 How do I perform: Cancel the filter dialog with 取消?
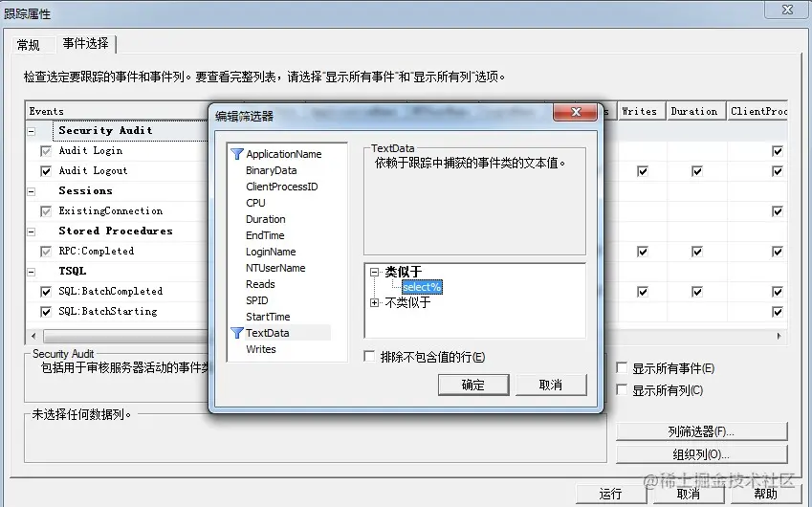(551, 385)
